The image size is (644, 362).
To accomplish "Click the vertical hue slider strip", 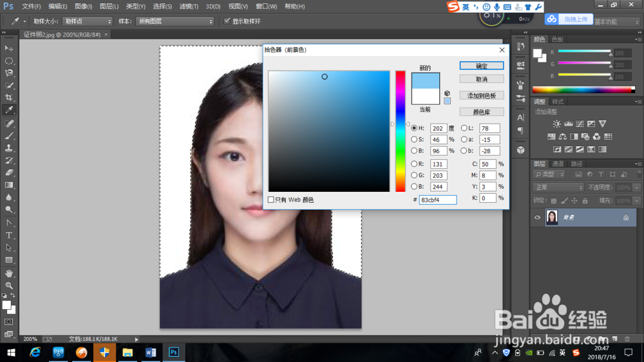I will 400,131.
